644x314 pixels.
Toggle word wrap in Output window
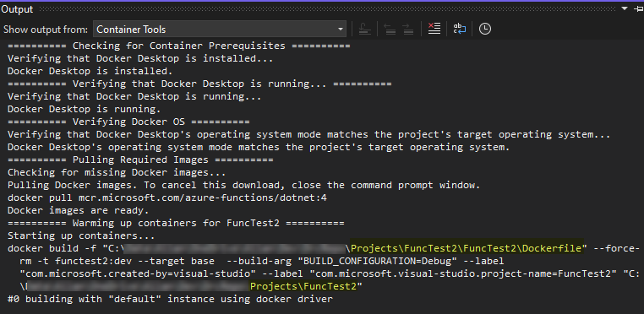[460, 29]
